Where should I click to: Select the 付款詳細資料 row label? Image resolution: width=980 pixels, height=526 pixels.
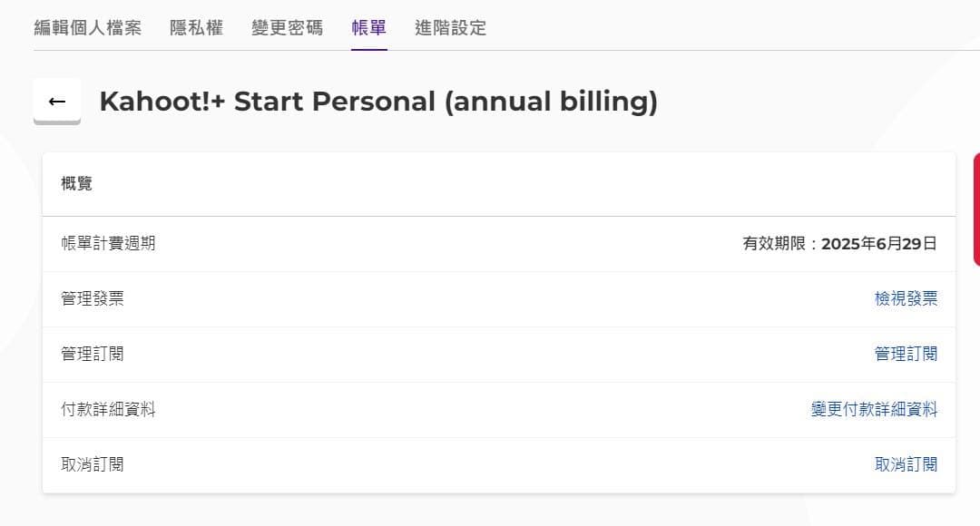[x=108, y=409]
